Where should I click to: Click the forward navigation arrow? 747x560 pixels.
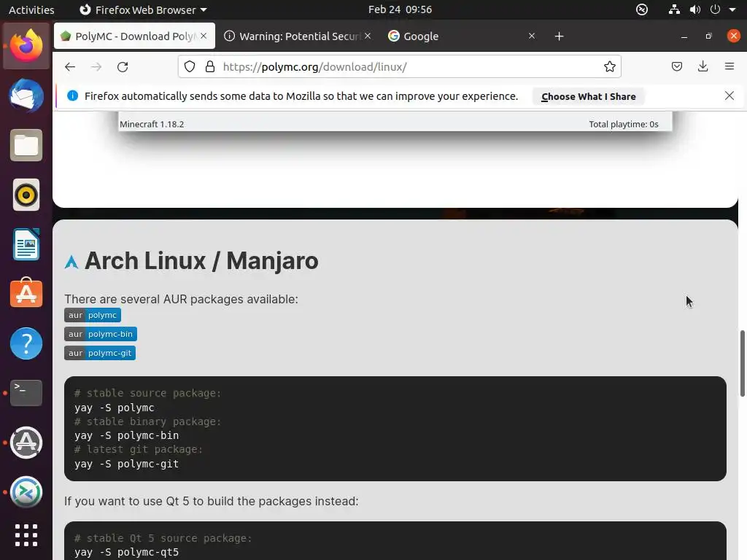pos(96,66)
